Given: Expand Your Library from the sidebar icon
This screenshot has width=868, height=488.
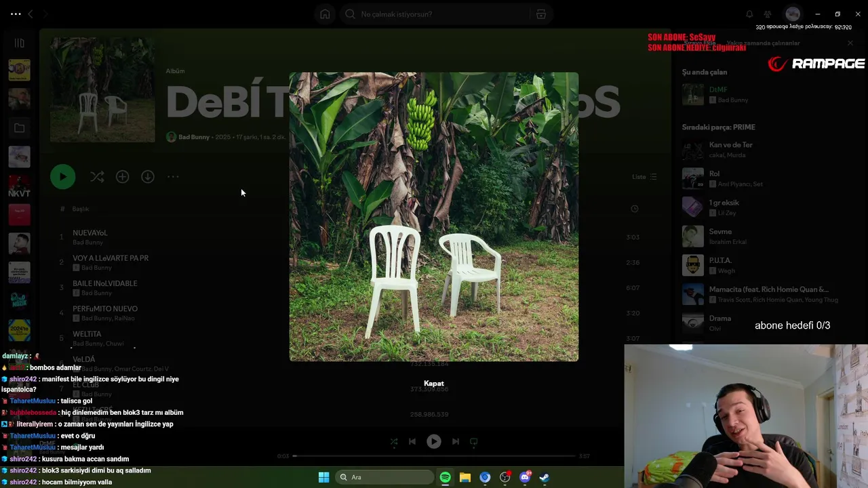Looking at the screenshot, I should click(19, 43).
